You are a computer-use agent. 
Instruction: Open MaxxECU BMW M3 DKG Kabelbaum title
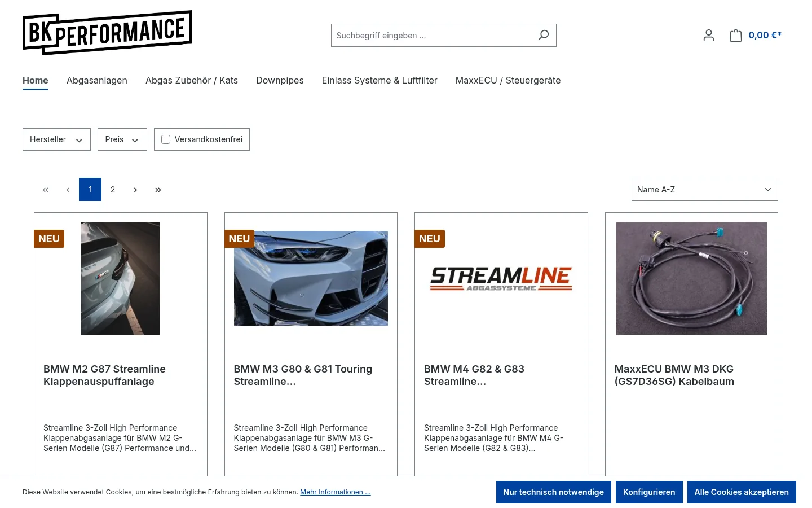pos(674,375)
